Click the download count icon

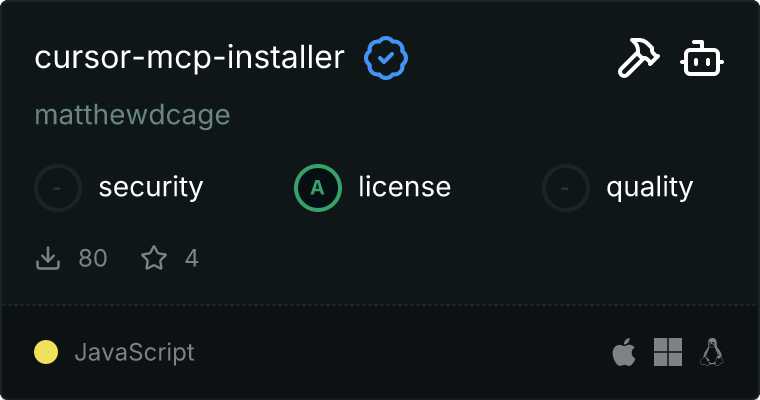[48, 259]
